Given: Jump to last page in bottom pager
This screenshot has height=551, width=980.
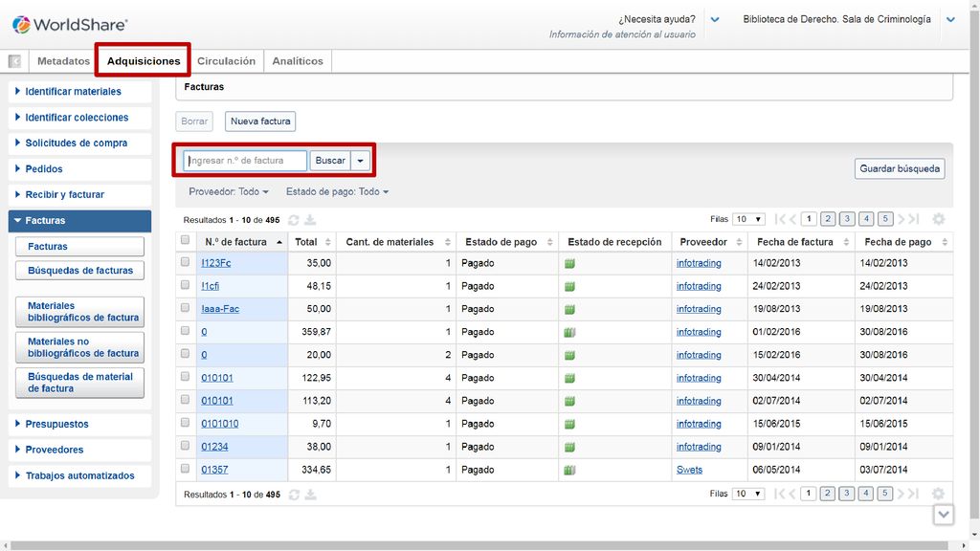Looking at the screenshot, I should (914, 494).
